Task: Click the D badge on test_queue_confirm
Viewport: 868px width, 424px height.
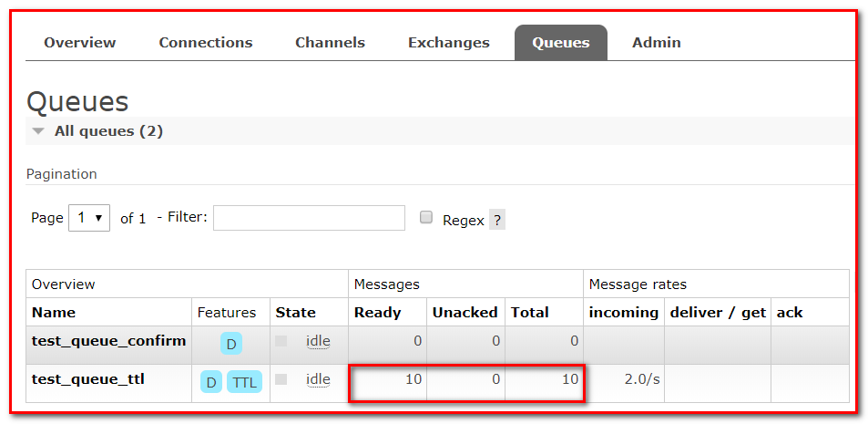Action: tap(231, 344)
